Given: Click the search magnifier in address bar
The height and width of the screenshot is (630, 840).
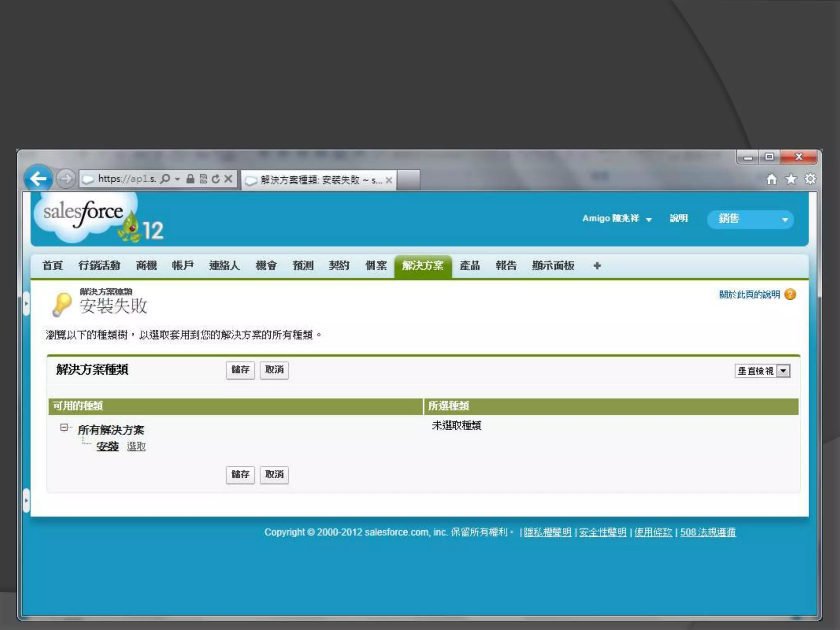Looking at the screenshot, I should [165, 179].
